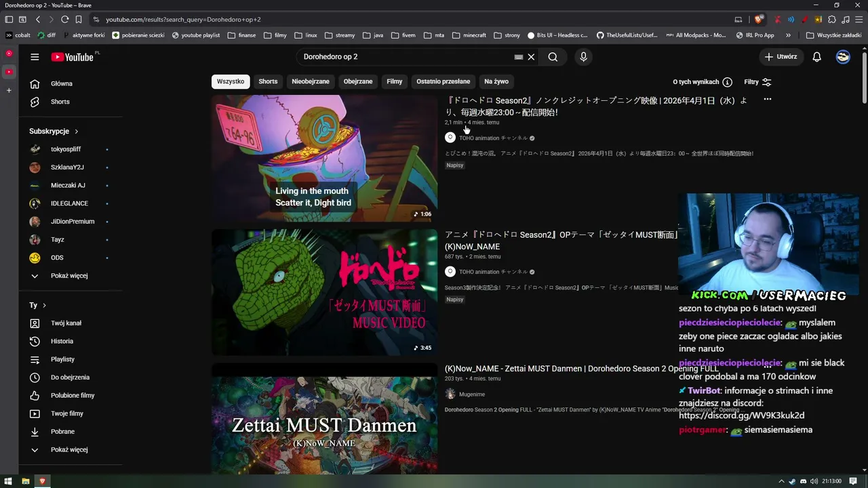Select the Shorts filter chip
Image resolution: width=868 pixels, height=488 pixels.
268,81
